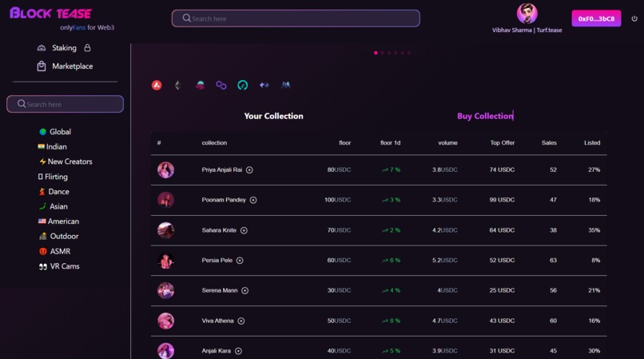Click the Serena Mann collection name

point(219,290)
